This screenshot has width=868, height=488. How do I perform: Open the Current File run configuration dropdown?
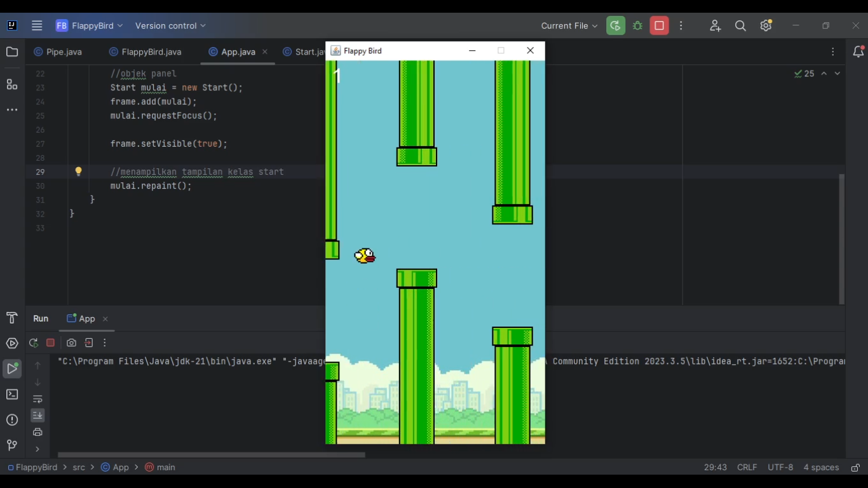(x=569, y=26)
